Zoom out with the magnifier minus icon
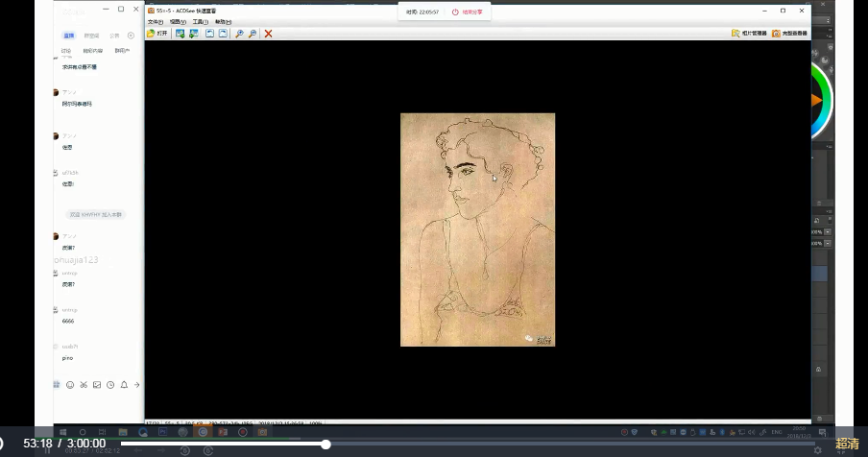The height and width of the screenshot is (457, 868). (253, 34)
